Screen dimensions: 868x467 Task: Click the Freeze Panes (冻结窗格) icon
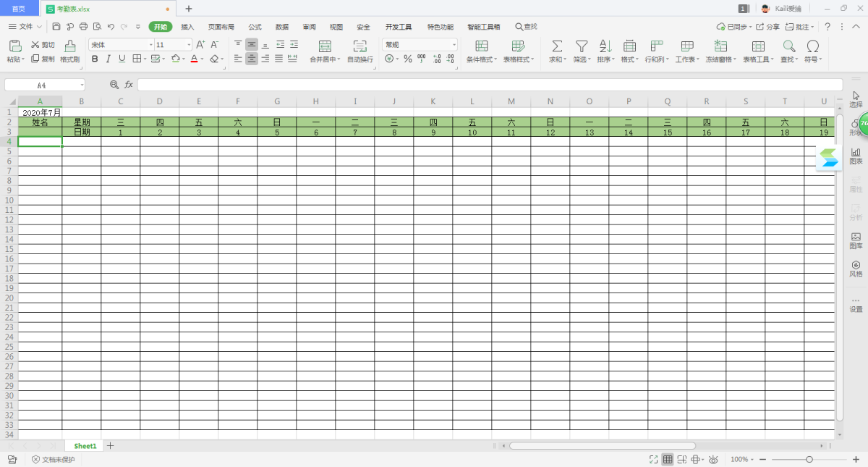[x=720, y=46]
